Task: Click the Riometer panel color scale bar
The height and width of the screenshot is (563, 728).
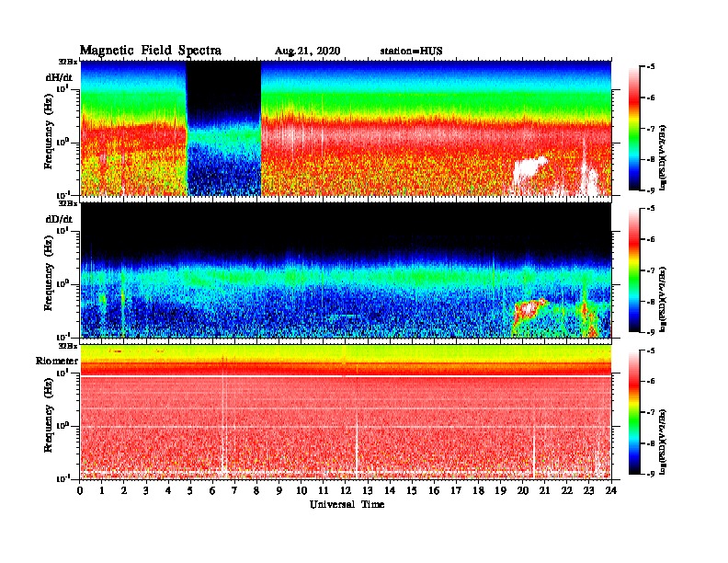Action: pos(634,412)
